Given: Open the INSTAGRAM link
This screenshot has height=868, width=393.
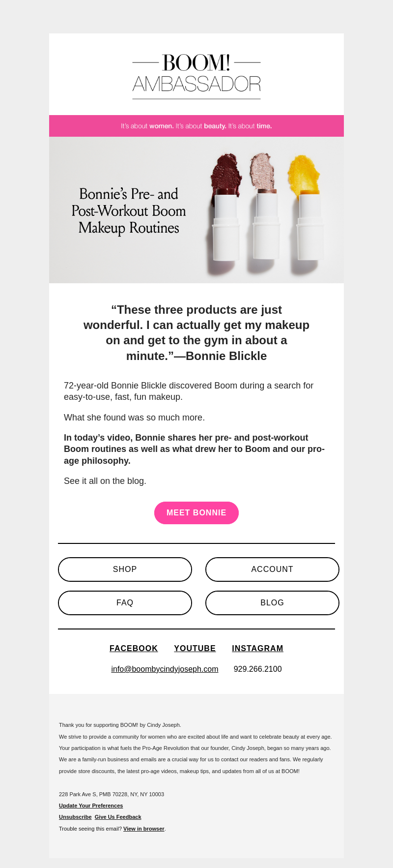Looking at the screenshot, I should tap(257, 649).
